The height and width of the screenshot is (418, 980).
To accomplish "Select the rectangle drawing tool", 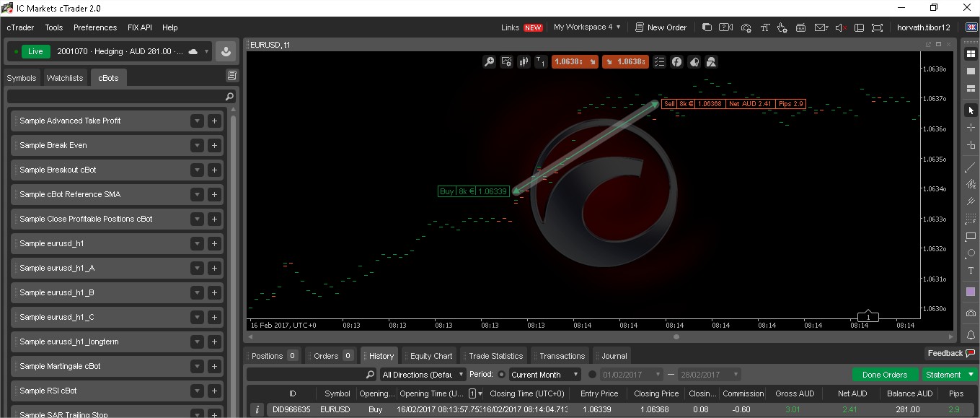I will coord(971,237).
